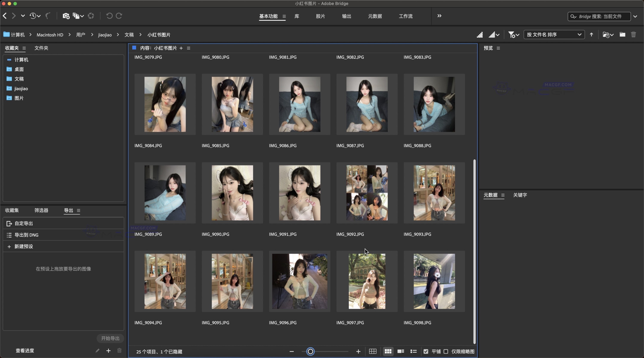Expand the recent files history chevron
The image size is (644, 358).
pyautogui.click(x=39, y=16)
